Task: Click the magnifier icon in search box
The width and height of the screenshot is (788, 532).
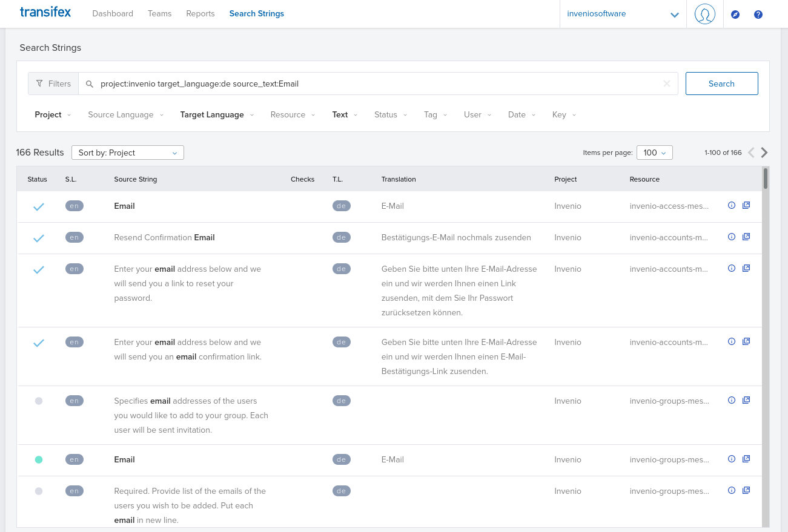Action: (x=90, y=84)
